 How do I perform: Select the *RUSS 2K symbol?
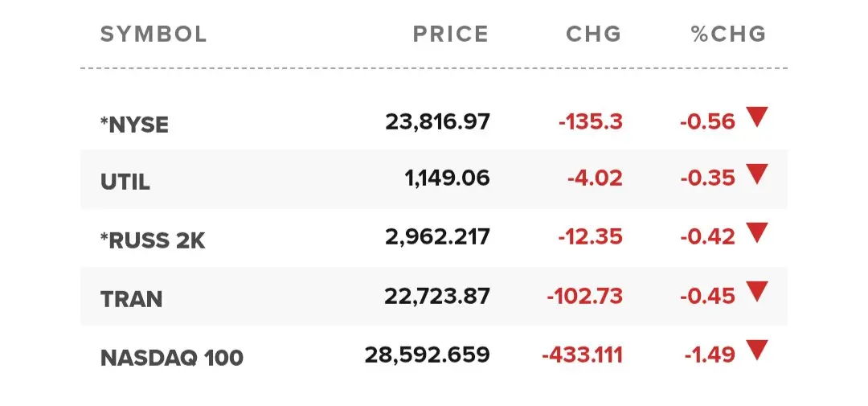153,241
